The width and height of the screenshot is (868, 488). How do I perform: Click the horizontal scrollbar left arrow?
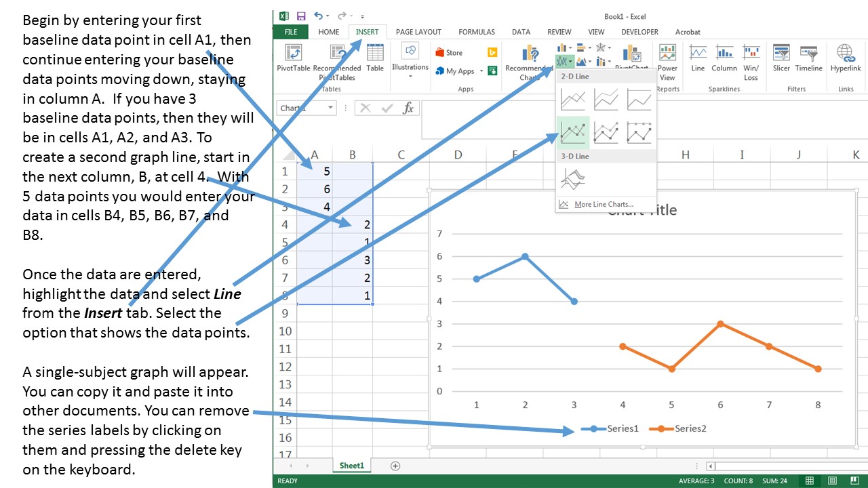click(711, 466)
